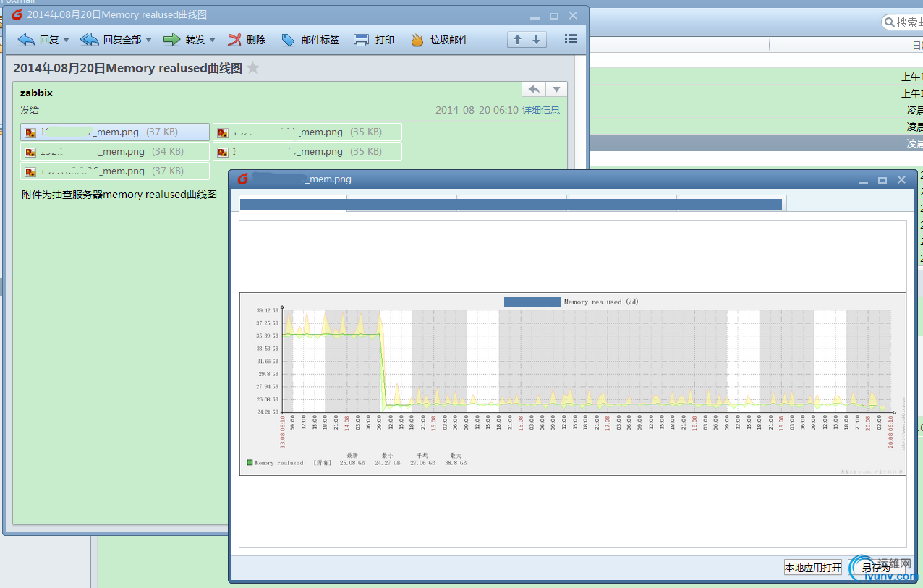
Task: Click the 回复全部 reply-all button
Action: tap(111, 40)
